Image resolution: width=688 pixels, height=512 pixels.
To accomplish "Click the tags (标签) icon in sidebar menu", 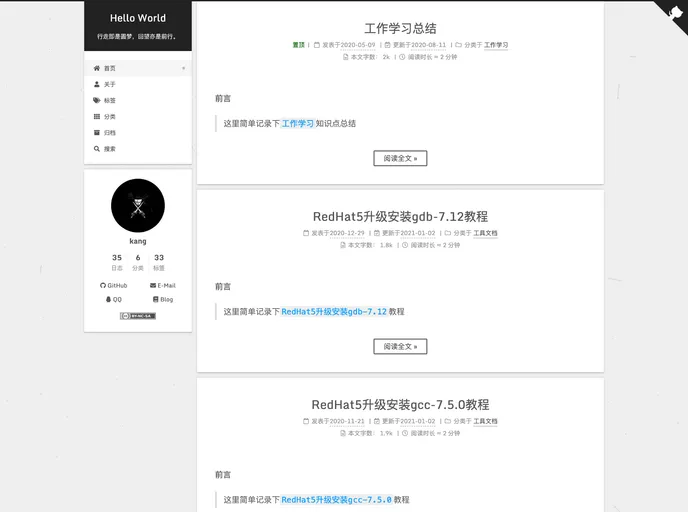I will click(97, 101).
